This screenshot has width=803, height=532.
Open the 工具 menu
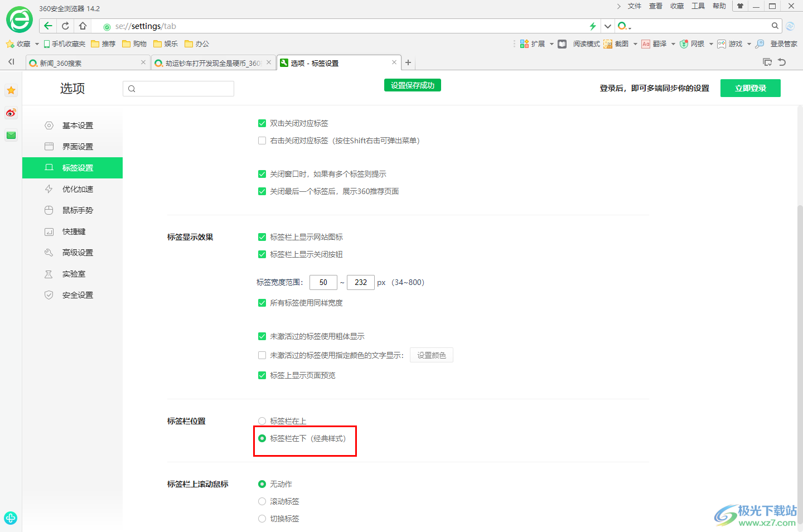[698, 6]
